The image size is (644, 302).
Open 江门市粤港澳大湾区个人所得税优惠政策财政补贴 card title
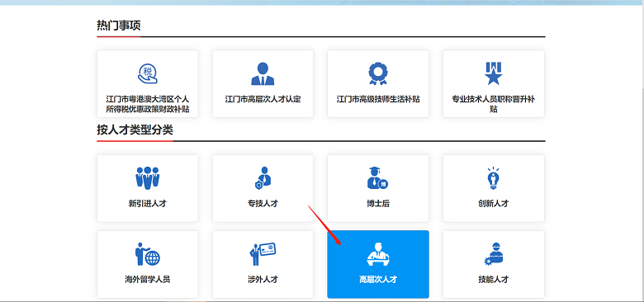click(148, 104)
